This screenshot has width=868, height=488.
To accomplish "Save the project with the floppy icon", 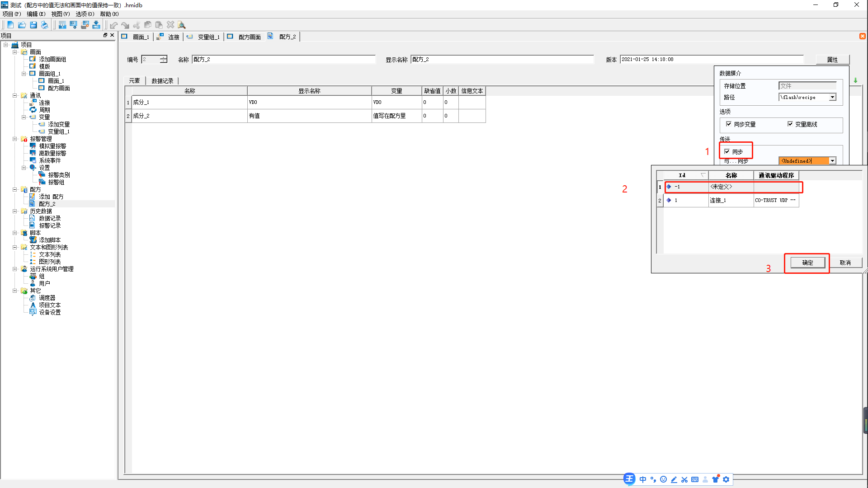I will (33, 25).
